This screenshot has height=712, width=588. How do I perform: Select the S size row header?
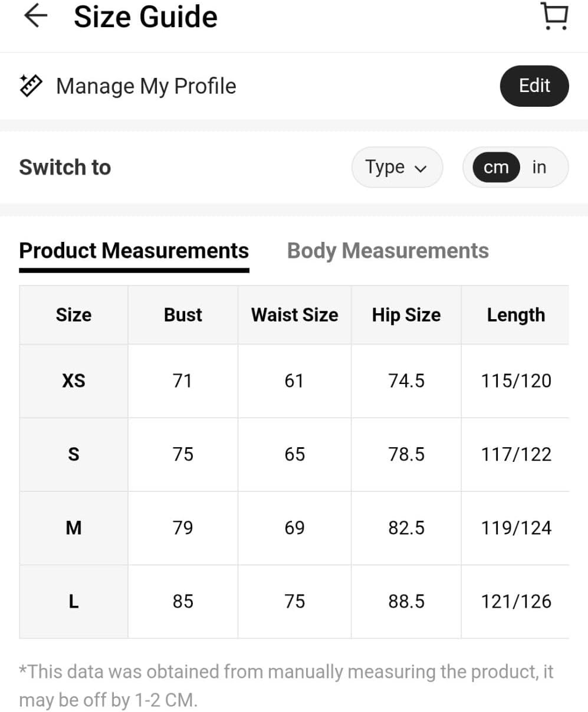(74, 454)
